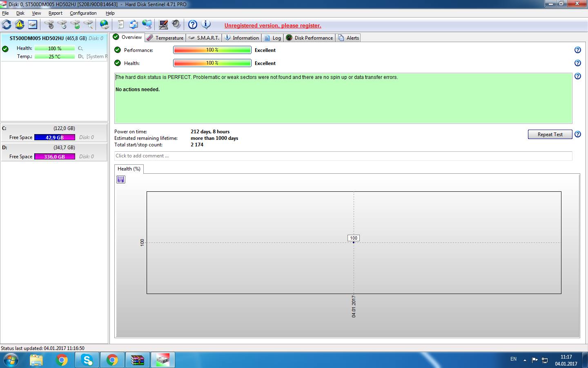Viewport: 588px width, 368px height.
Task: Click the "Status last updated" status bar text
Action: click(42, 348)
